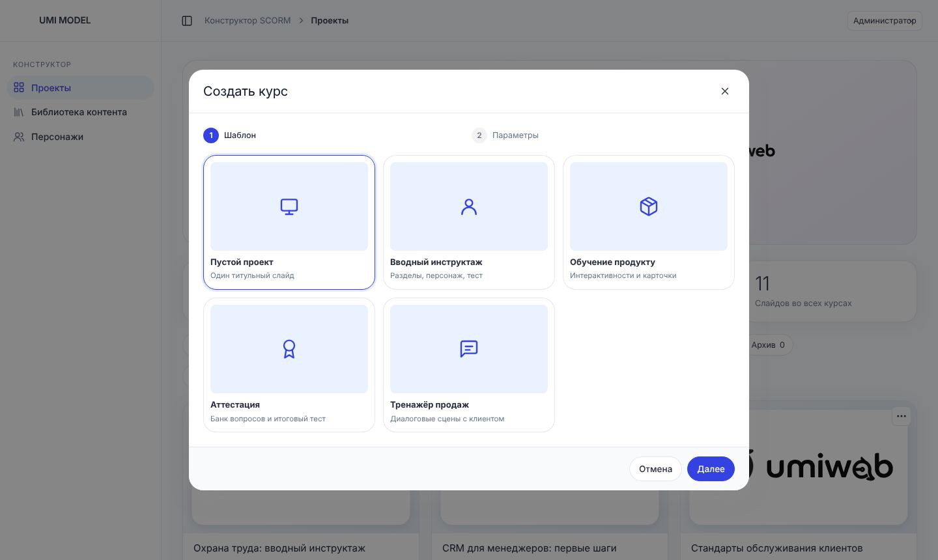
Task: Switch to the Архив 0 filter
Action: [x=768, y=345]
